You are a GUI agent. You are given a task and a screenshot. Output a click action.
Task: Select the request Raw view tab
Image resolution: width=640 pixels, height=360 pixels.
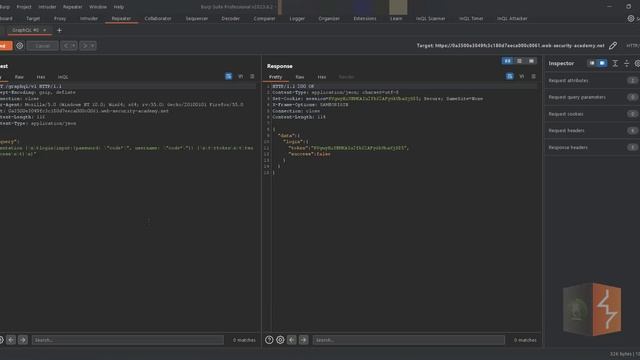(19, 77)
